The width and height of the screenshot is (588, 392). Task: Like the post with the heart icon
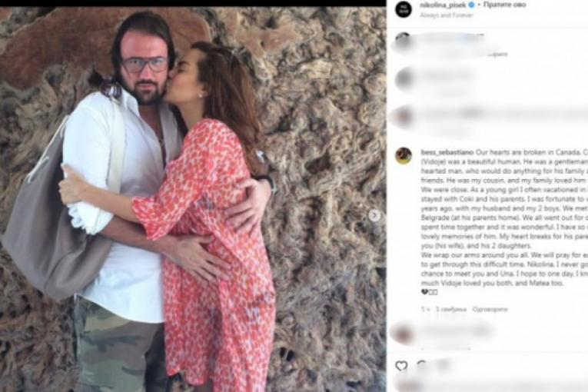(x=402, y=366)
